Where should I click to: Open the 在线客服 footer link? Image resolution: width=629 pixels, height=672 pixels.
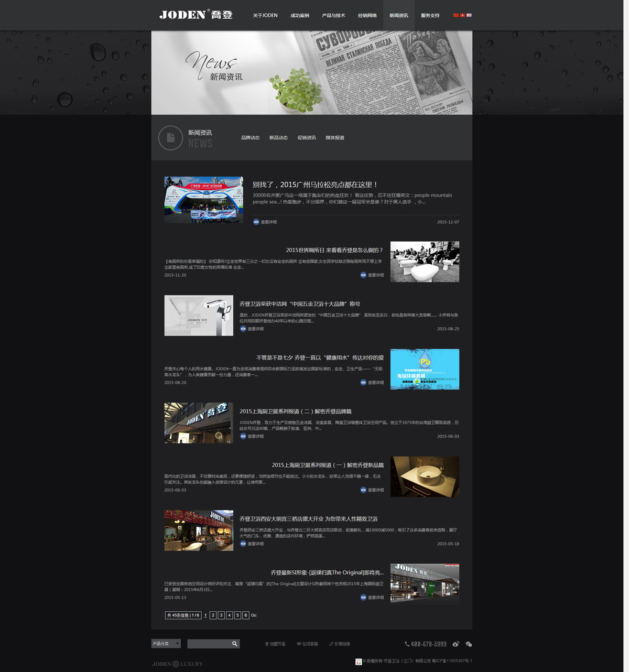click(x=307, y=644)
